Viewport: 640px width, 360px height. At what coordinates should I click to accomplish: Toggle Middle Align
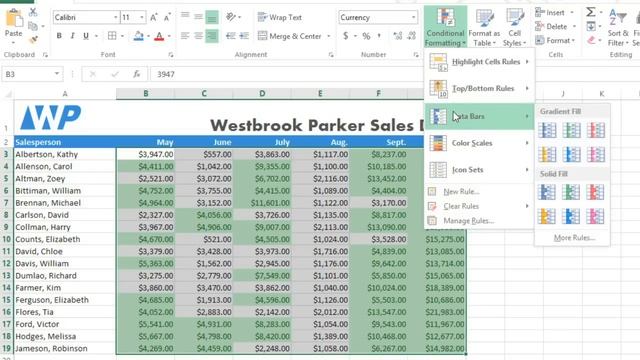[198, 17]
